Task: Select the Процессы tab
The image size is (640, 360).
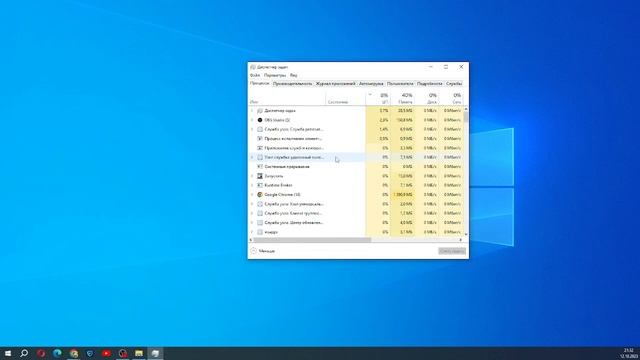Action: click(x=260, y=83)
